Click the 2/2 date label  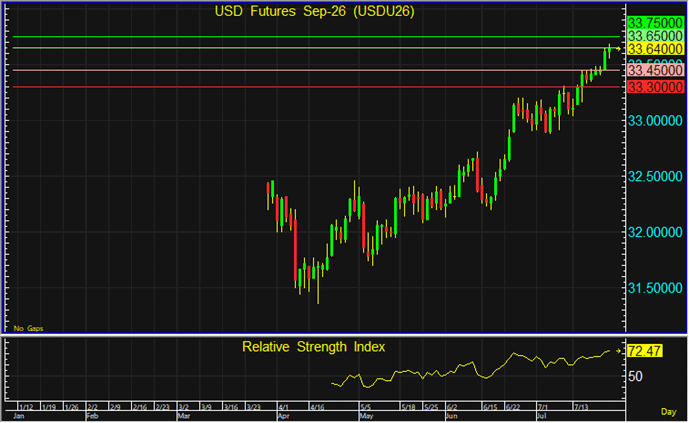[92, 407]
